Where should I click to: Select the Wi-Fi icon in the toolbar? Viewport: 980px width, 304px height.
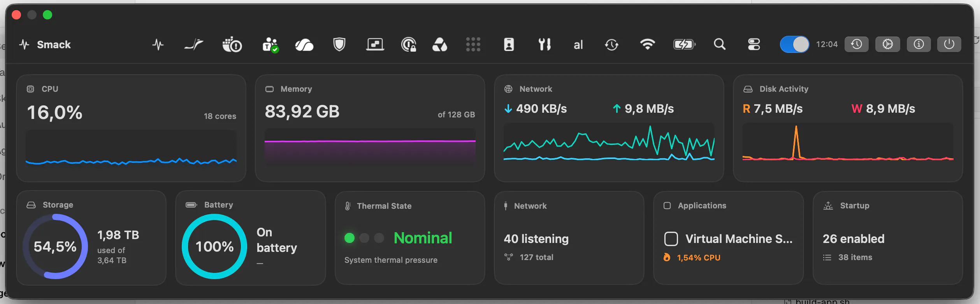pyautogui.click(x=648, y=44)
